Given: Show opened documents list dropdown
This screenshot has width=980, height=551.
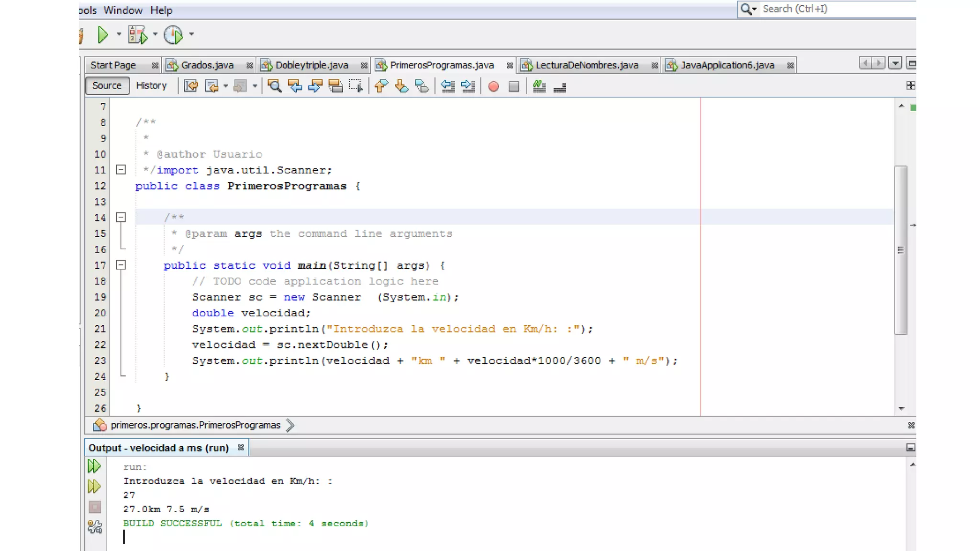Looking at the screenshot, I should click(x=895, y=63).
